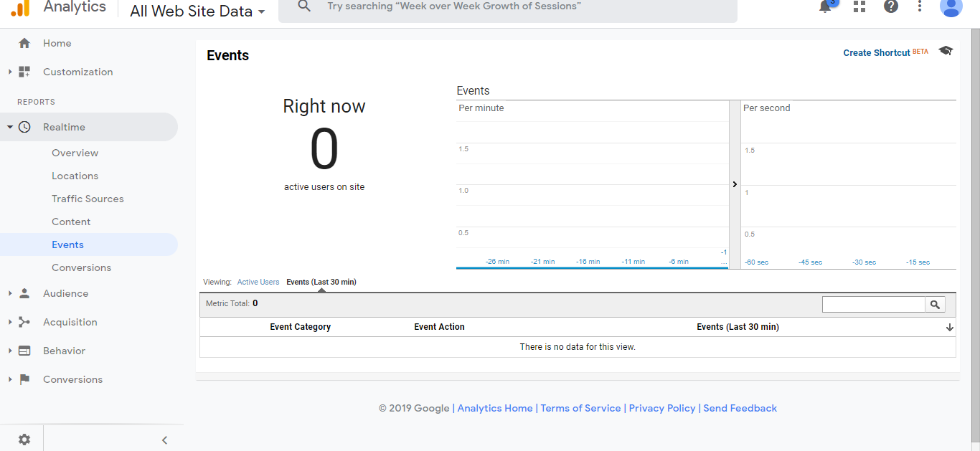This screenshot has height=451, width=980.
Task: Click the table filter search field
Action: click(873, 305)
